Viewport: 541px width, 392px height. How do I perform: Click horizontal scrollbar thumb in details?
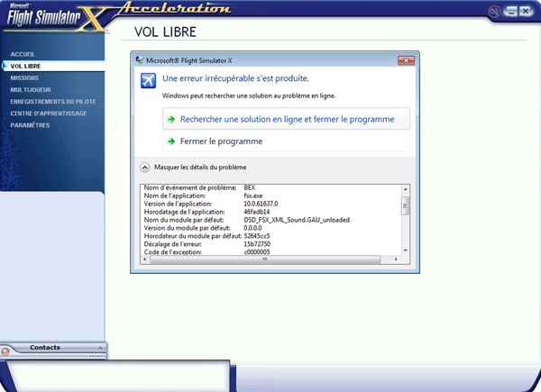pyautogui.click(x=265, y=260)
